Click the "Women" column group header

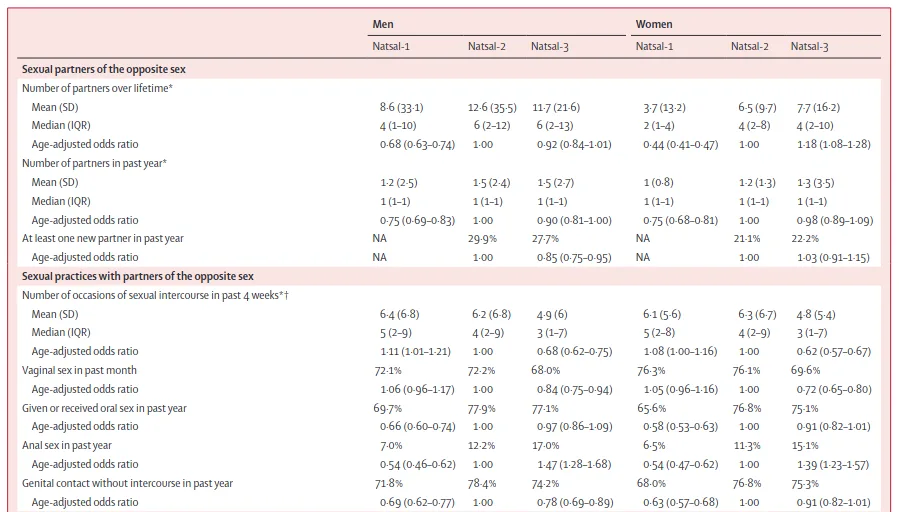tap(654, 24)
